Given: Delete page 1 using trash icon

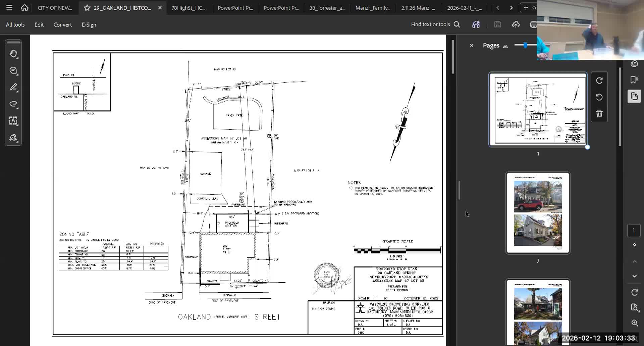Looking at the screenshot, I should 599,114.
